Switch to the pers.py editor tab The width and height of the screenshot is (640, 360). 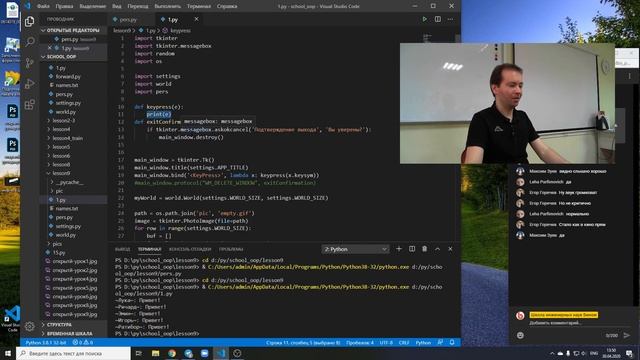pyautogui.click(x=128, y=19)
